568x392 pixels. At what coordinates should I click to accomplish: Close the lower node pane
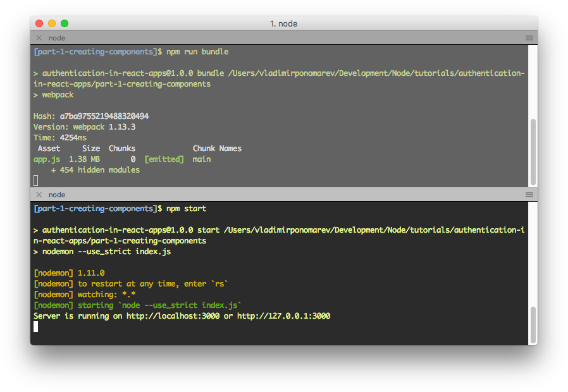(39, 195)
